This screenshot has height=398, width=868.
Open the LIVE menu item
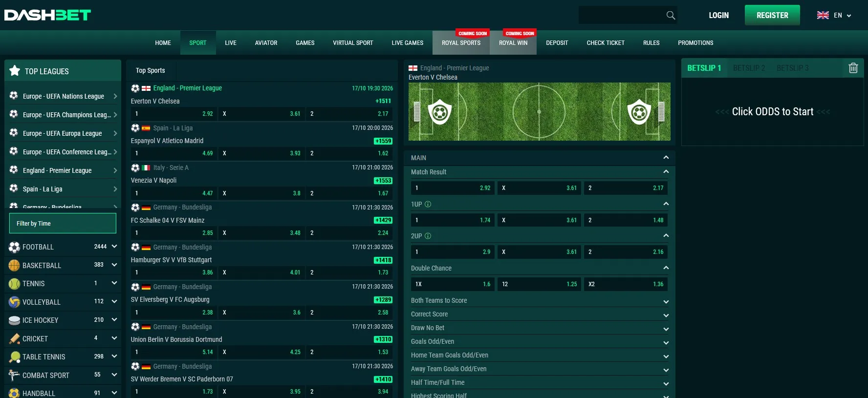231,43
